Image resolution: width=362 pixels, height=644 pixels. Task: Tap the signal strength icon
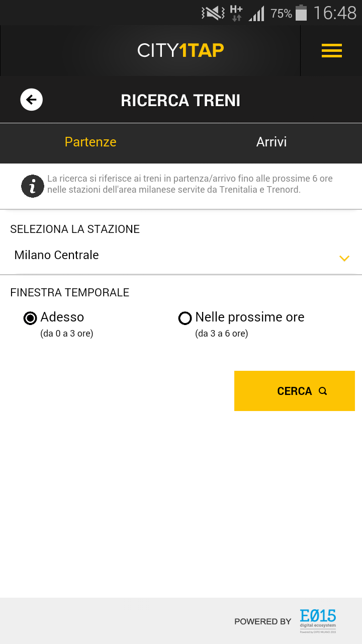tap(256, 14)
